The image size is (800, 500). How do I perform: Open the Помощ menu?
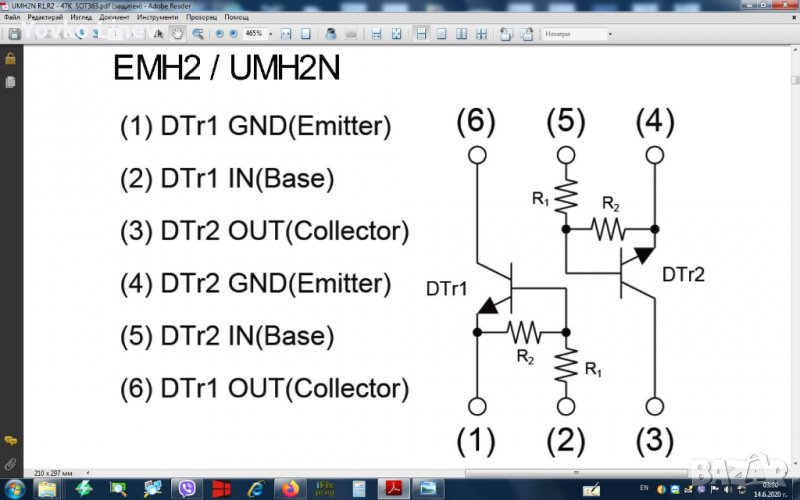point(237,18)
